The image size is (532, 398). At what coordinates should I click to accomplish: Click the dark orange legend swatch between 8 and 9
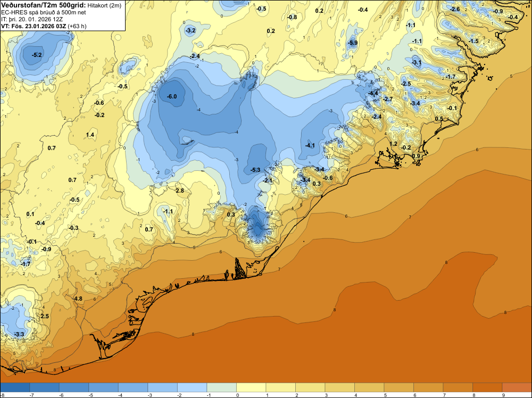click(x=487, y=387)
